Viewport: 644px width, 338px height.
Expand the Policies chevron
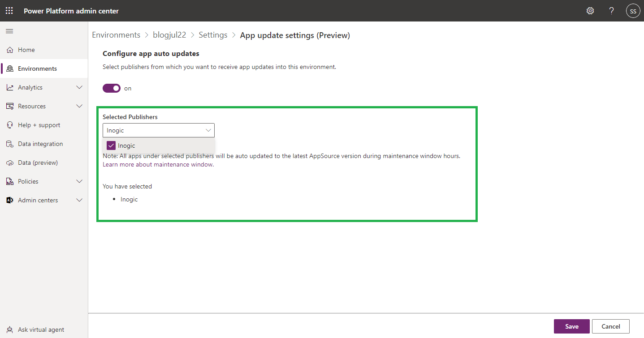79,181
